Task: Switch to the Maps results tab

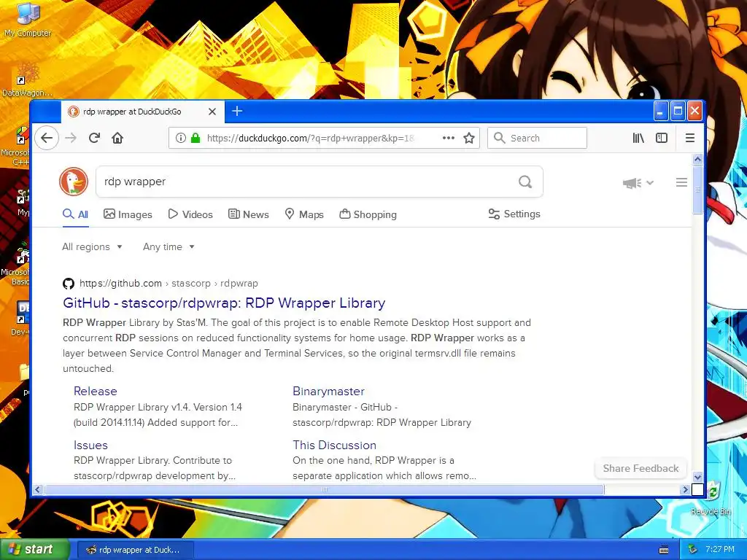Action: point(304,214)
